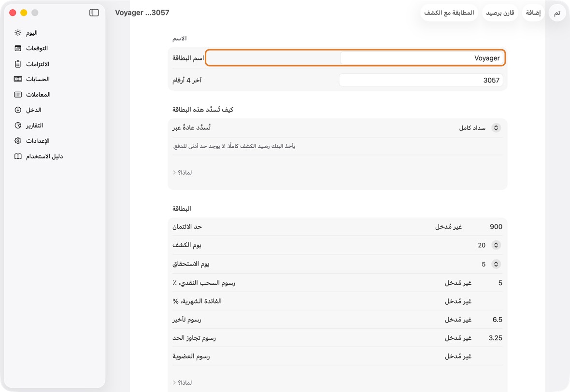Click the اسم البطاقة field with Voyager
The width and height of the screenshot is (570, 392).
[x=422, y=58]
